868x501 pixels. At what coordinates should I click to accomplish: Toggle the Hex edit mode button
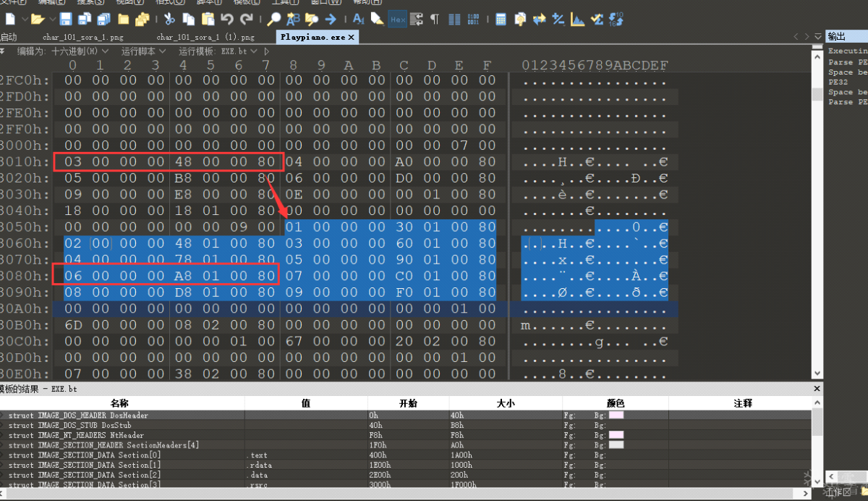398,19
